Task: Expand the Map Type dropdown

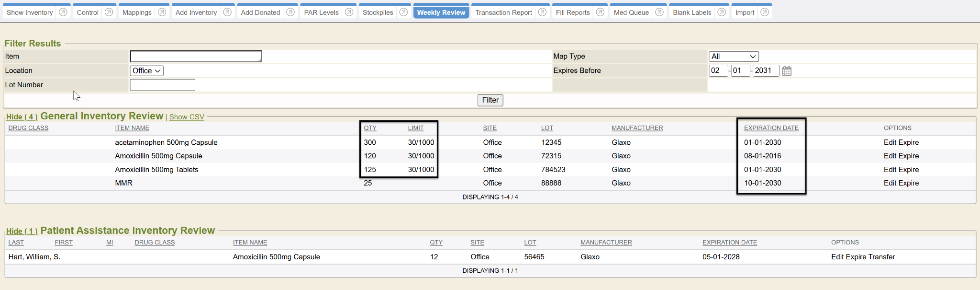Action: pyautogui.click(x=733, y=57)
